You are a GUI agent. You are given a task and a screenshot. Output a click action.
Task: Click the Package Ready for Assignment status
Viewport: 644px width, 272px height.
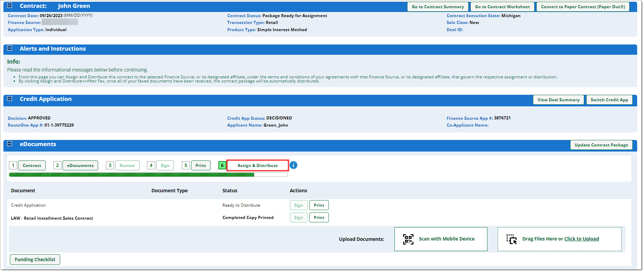295,16
